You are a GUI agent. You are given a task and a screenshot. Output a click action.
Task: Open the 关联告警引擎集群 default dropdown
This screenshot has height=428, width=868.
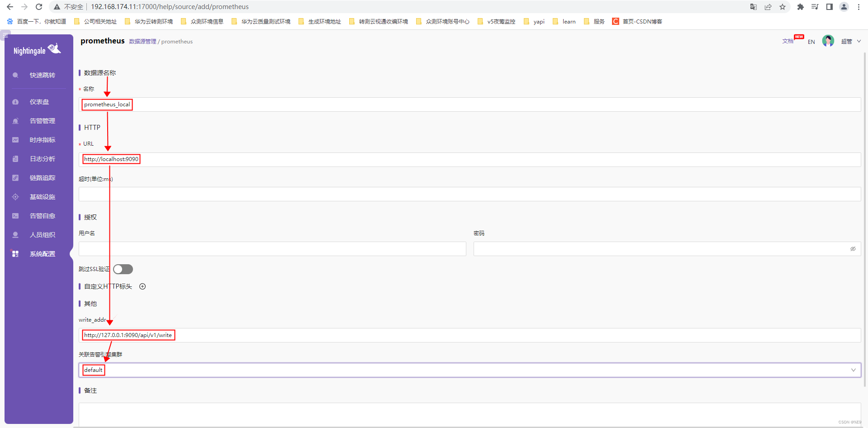[x=470, y=370]
